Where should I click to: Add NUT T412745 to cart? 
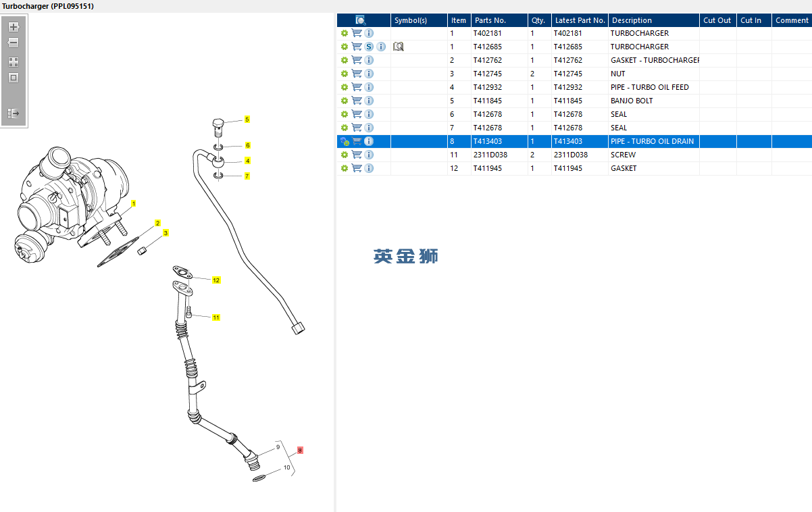[357, 74]
